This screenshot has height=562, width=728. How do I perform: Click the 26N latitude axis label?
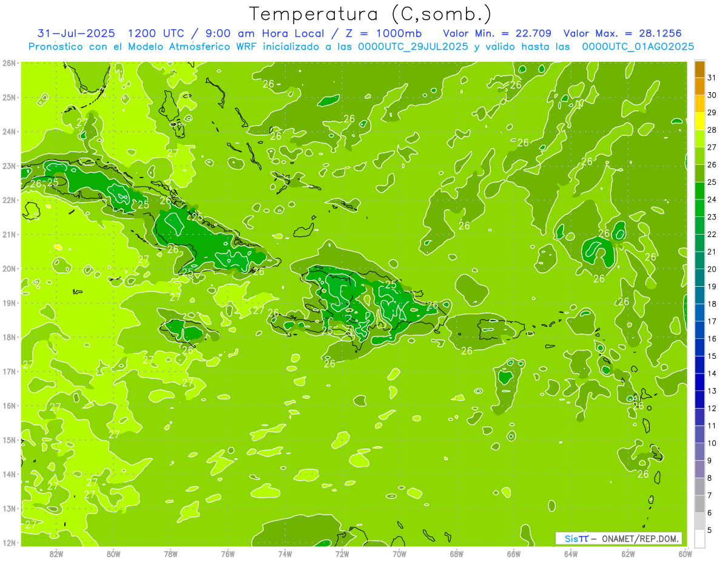[x=9, y=63]
